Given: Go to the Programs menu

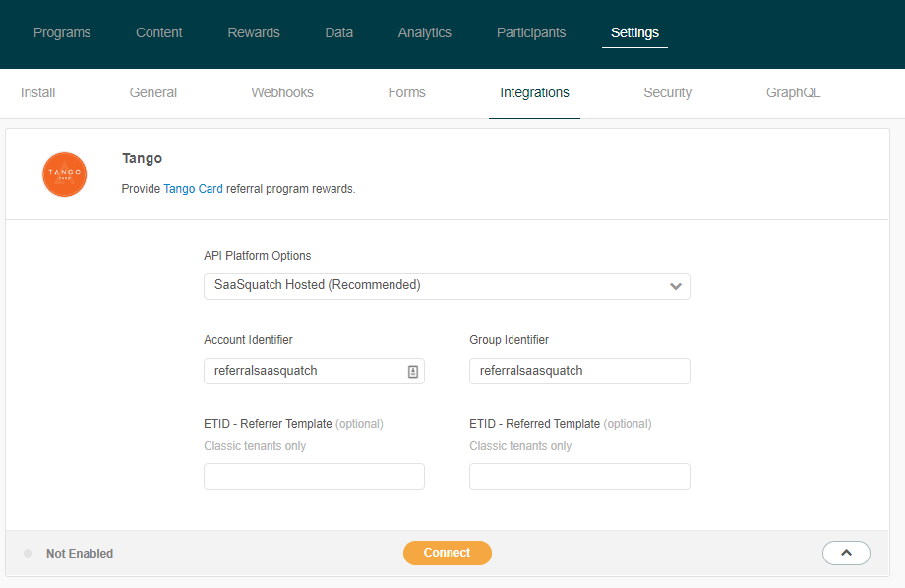Looking at the screenshot, I should (x=62, y=32).
